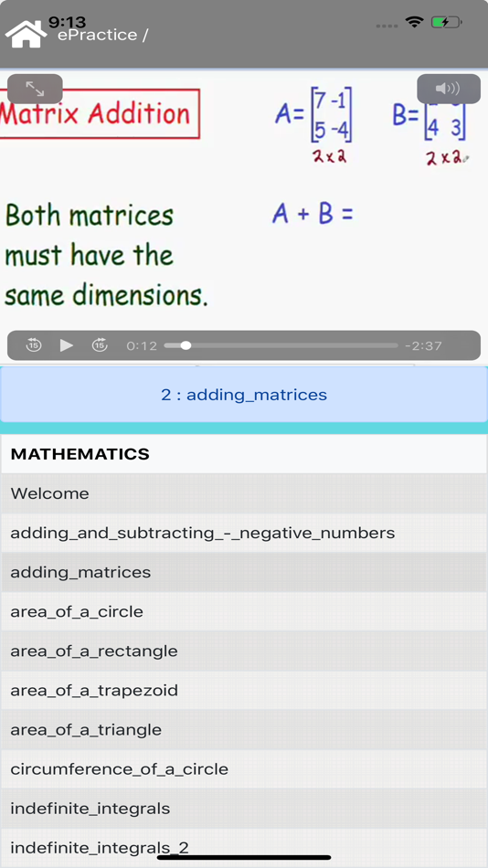Click the remaining time -2:37 label

pos(423,346)
